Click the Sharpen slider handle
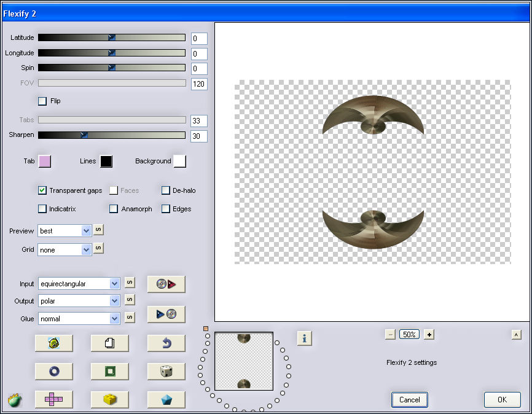532x414 pixels. (x=84, y=135)
